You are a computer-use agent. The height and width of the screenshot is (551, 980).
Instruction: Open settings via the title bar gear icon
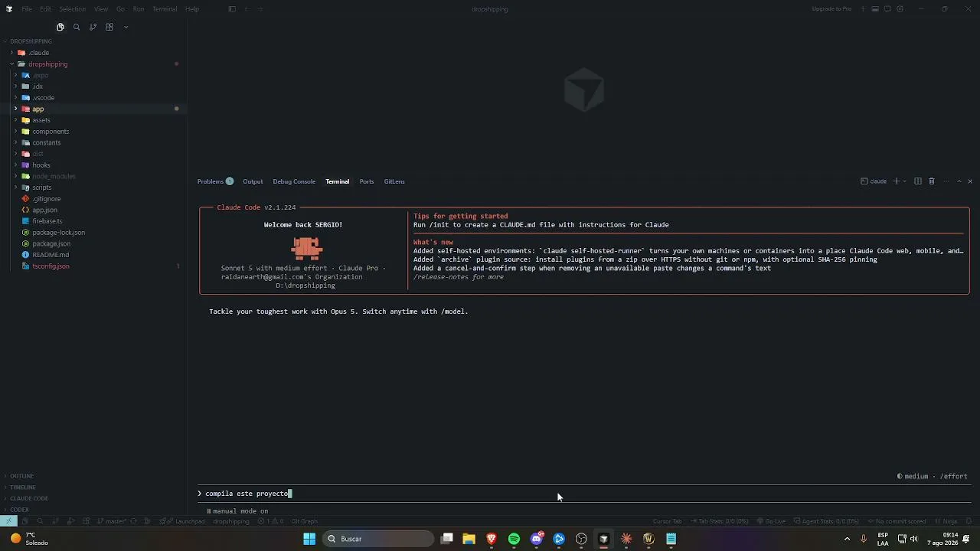[x=900, y=9]
